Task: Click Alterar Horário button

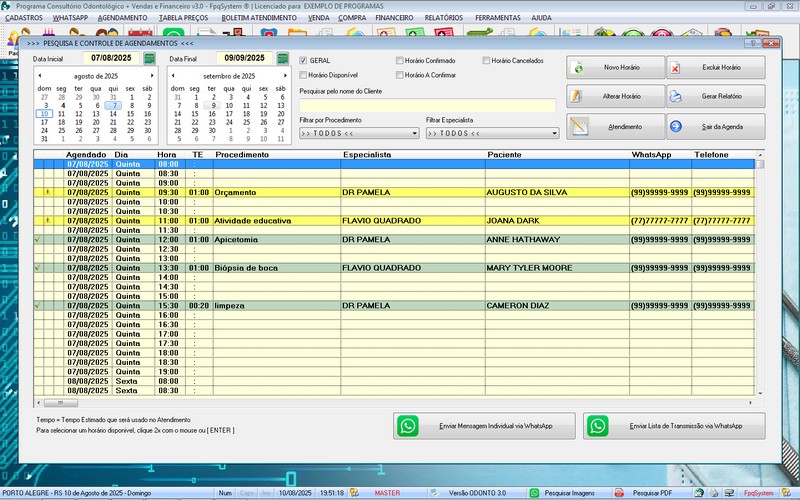Action: (615, 97)
